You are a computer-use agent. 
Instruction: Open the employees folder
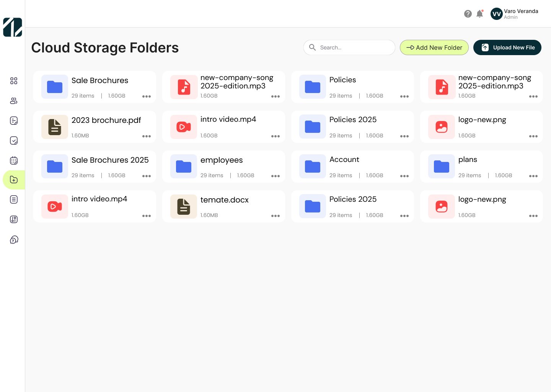point(221,160)
